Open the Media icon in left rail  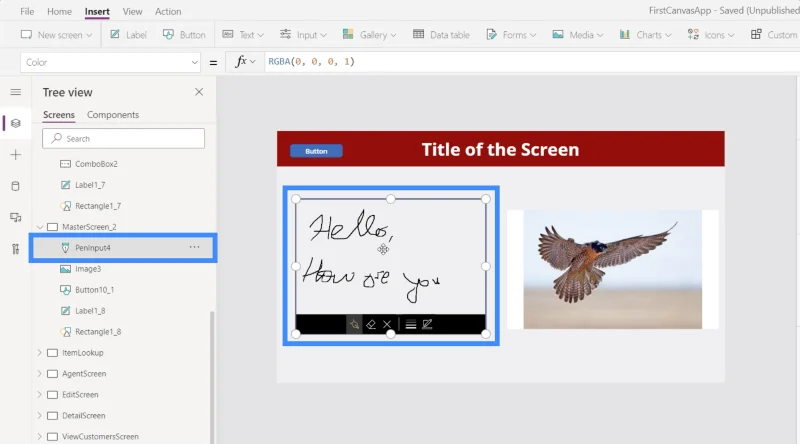pyautogui.click(x=16, y=217)
